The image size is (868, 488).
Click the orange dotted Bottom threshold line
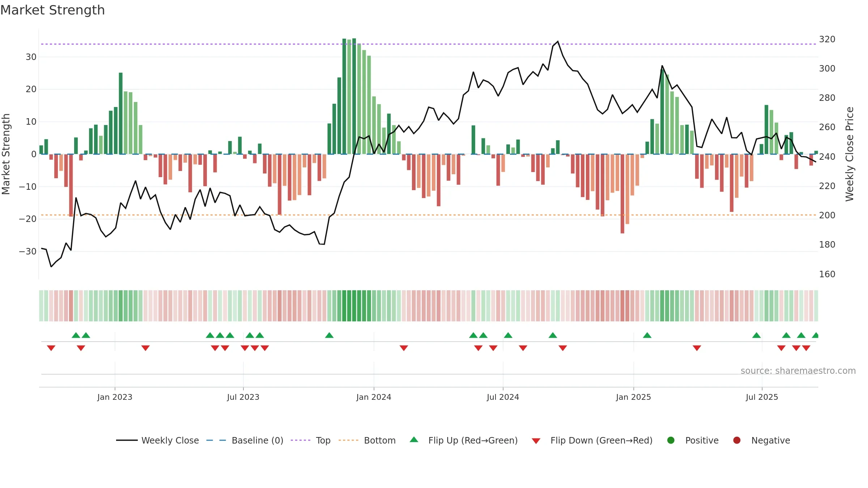tap(429, 215)
